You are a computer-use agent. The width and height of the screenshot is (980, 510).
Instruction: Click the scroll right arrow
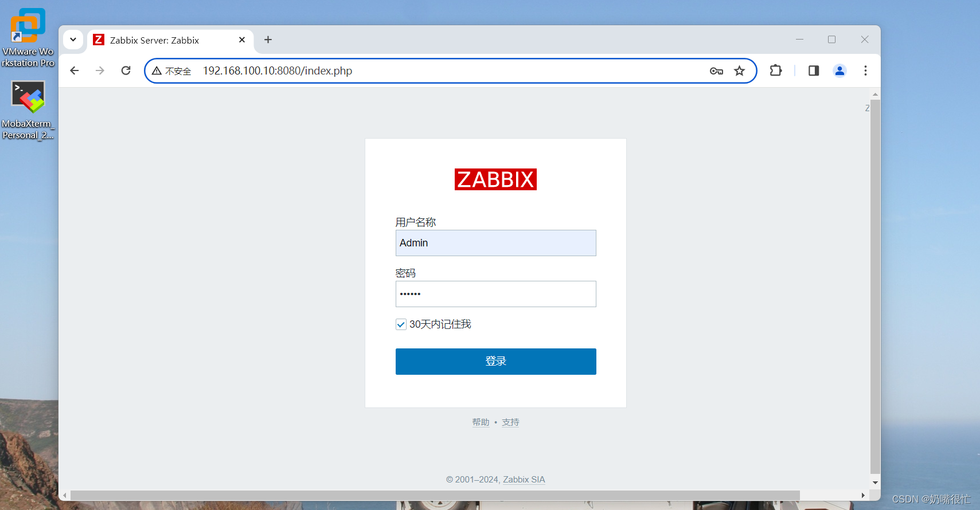click(863, 495)
